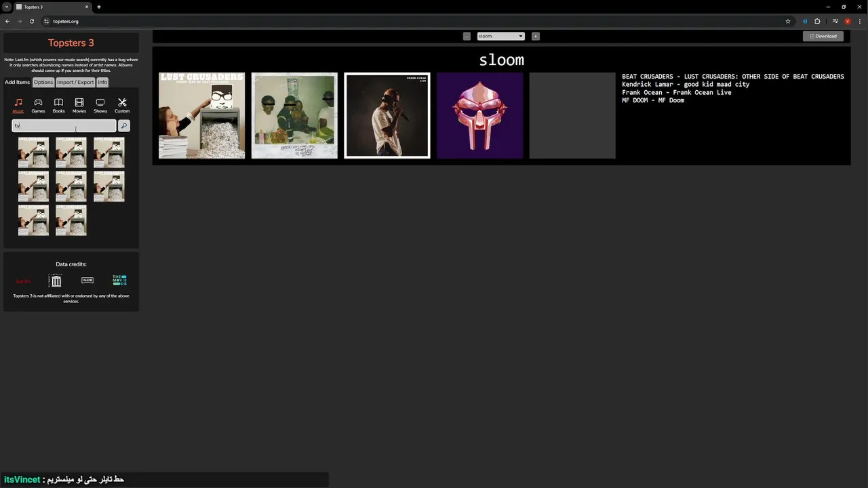Open the Import / Export tab
The image size is (868, 488).
coord(75,82)
